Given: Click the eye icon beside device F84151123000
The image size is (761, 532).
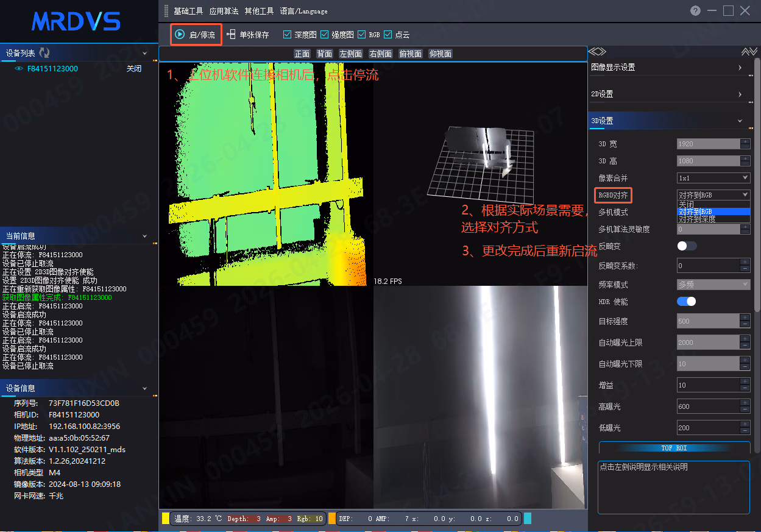Looking at the screenshot, I should (19, 69).
